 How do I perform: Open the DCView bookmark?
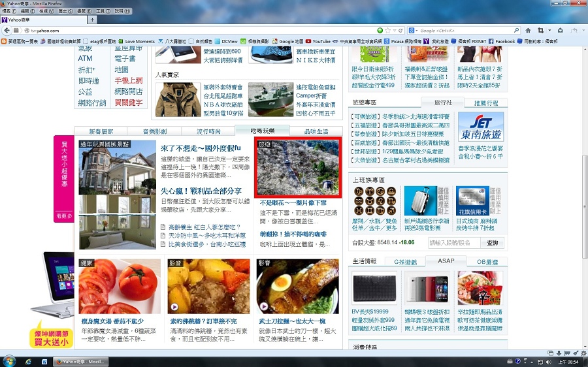[x=226, y=41]
